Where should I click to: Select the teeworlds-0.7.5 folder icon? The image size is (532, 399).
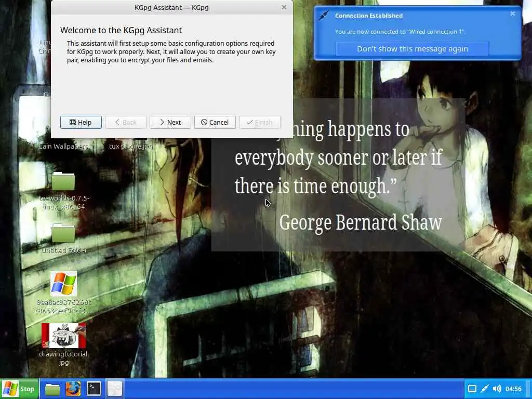63,181
